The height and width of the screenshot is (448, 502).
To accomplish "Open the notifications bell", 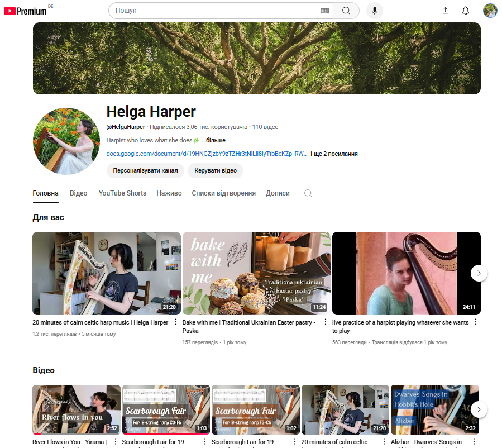I will [466, 11].
